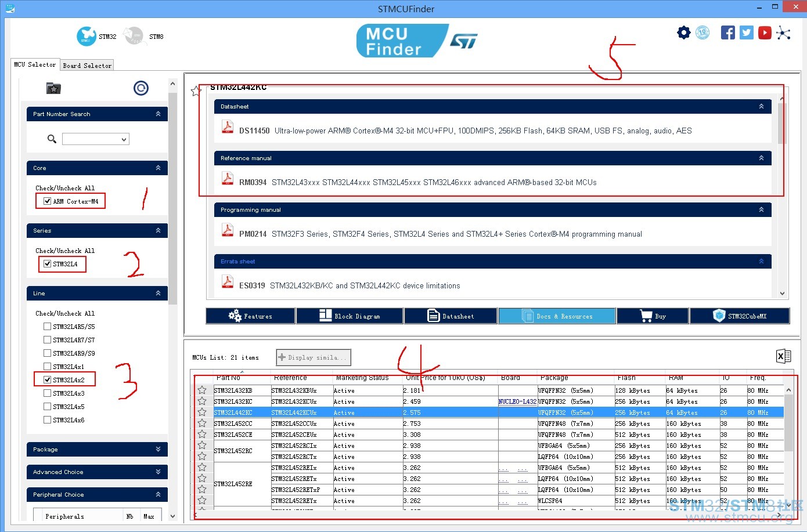Open the YouTube channel icon
Screen dimensions: 807x532
pyautogui.click(x=765, y=32)
